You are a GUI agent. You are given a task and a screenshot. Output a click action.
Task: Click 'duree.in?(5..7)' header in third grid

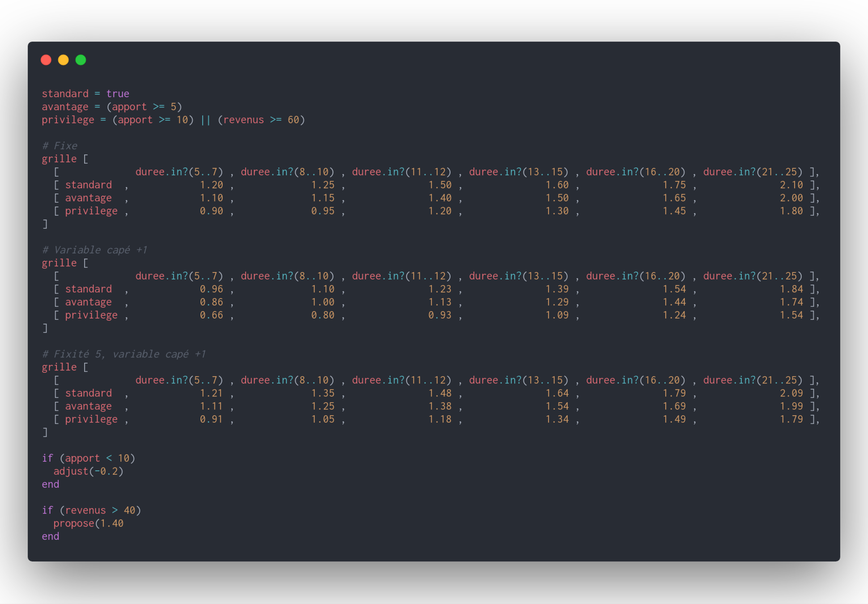click(x=179, y=380)
